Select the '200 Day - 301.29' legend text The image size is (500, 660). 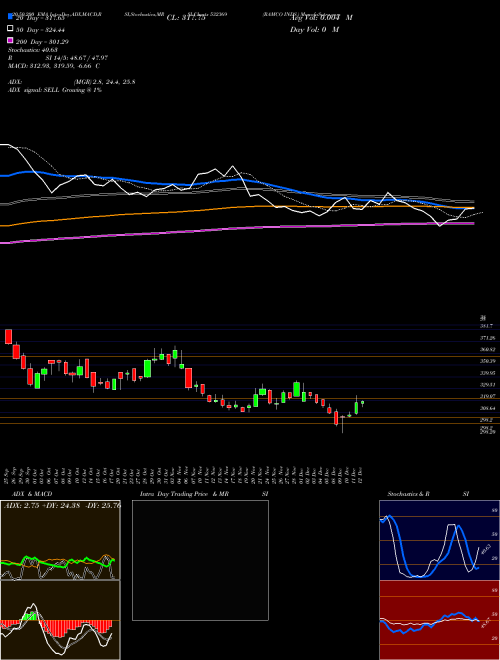tap(42, 42)
